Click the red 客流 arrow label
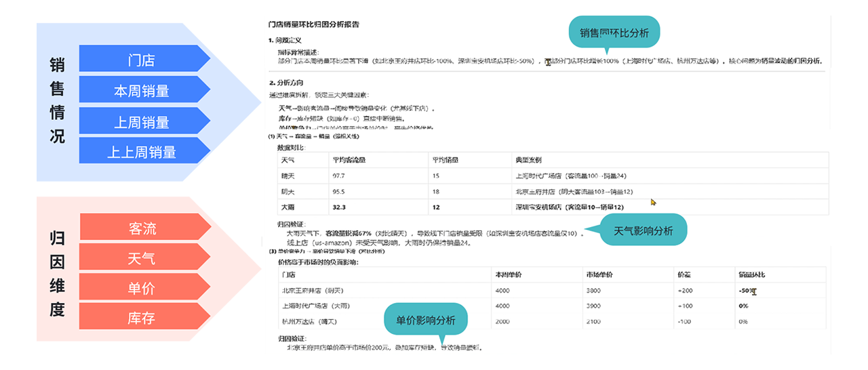Image resolution: width=868 pixels, height=370 pixels. point(142,228)
